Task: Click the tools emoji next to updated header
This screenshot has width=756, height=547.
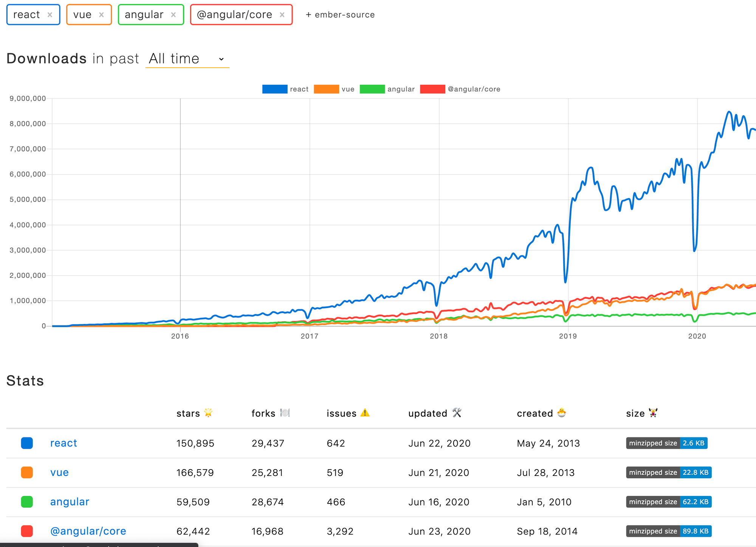Action: tap(458, 413)
